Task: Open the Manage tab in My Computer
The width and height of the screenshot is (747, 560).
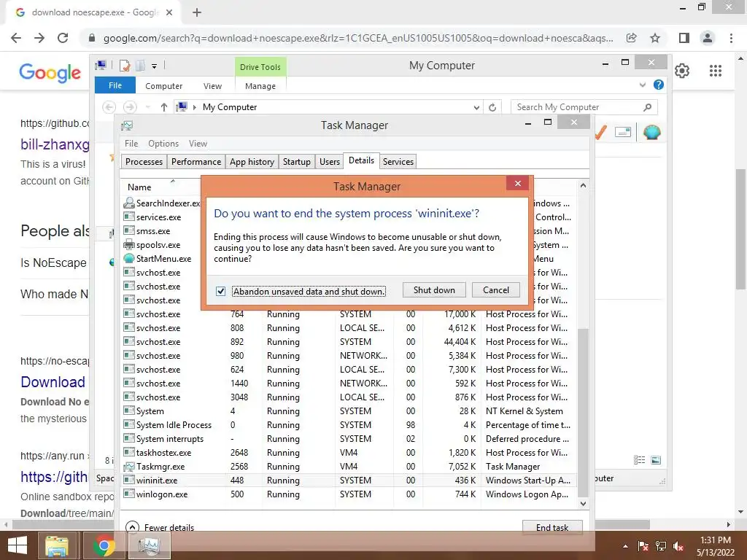Action: pyautogui.click(x=260, y=86)
